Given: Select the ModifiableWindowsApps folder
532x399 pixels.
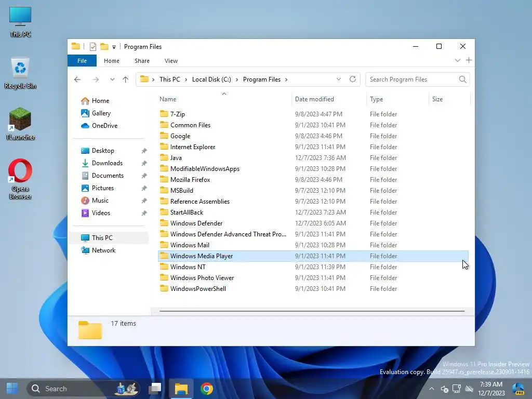Looking at the screenshot, I should click(205, 169).
